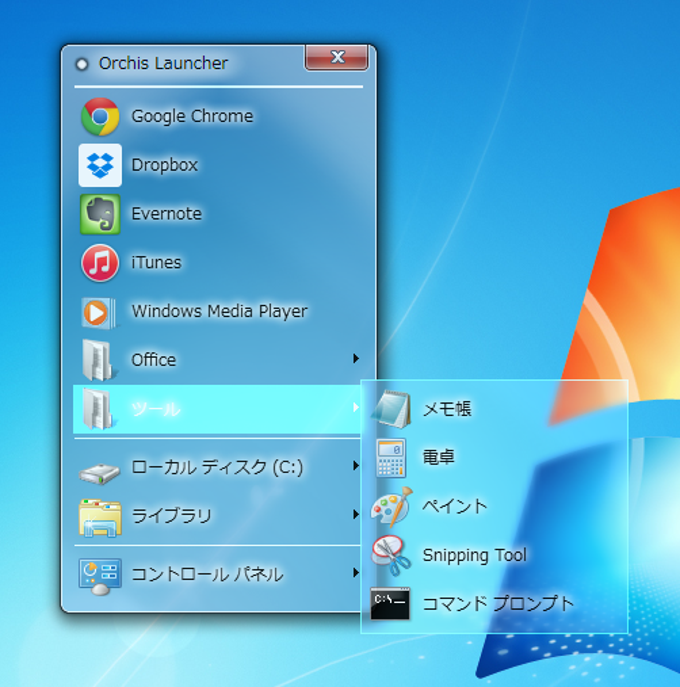The image size is (680, 687).
Task: Open the Dropbox icon
Action: click(100, 165)
